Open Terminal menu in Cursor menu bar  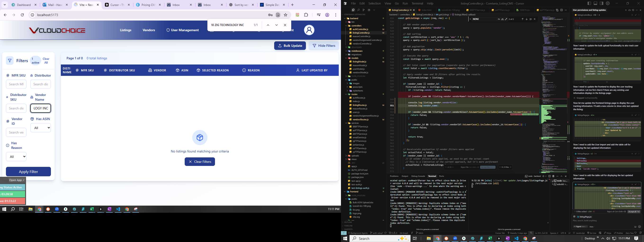(x=417, y=3)
